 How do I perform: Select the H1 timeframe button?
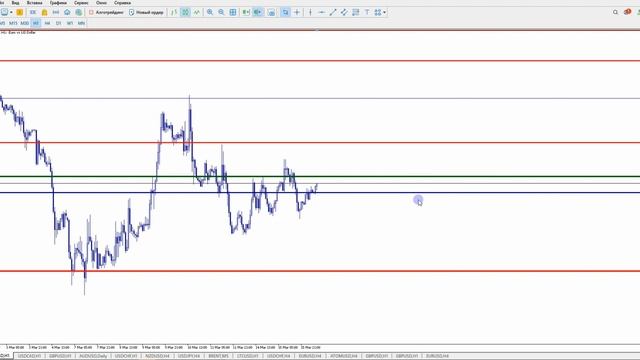pyautogui.click(x=36, y=23)
